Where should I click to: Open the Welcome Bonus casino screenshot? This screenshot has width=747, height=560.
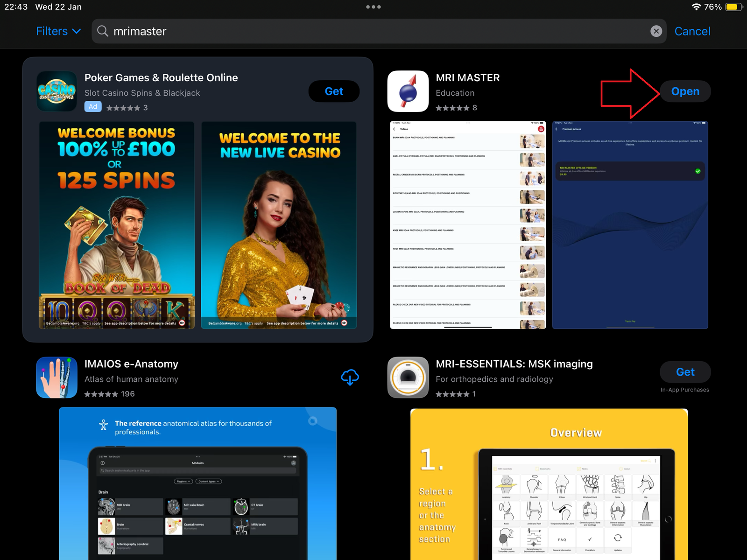point(116,225)
